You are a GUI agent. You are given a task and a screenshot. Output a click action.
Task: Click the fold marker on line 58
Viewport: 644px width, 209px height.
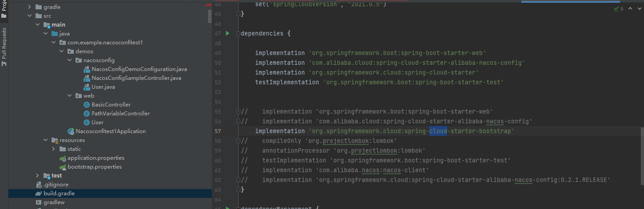pos(238,141)
